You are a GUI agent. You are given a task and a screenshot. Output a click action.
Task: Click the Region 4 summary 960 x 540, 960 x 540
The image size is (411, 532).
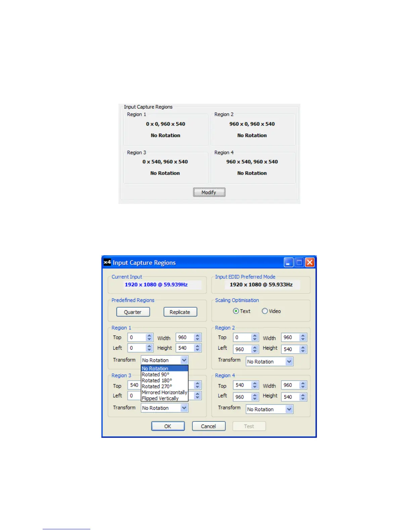pos(252,162)
